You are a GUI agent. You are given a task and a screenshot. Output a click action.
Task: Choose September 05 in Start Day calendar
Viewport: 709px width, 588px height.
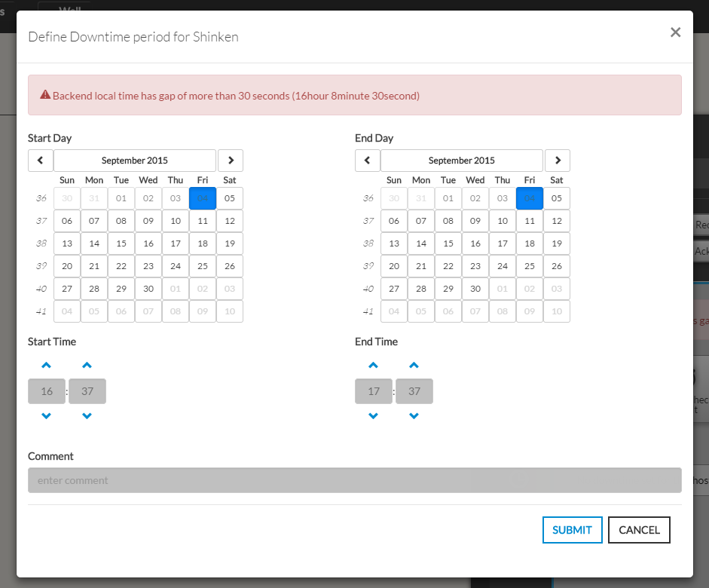pyautogui.click(x=230, y=198)
